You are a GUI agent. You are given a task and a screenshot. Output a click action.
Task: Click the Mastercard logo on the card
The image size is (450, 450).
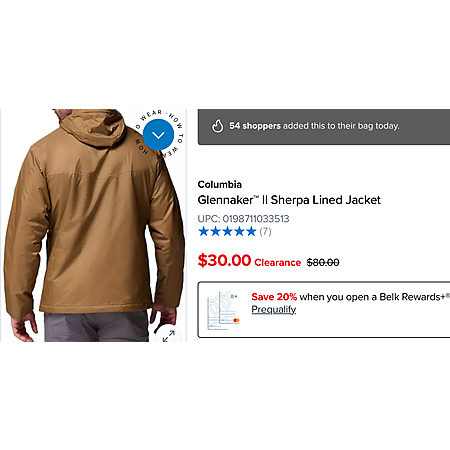tap(236, 320)
